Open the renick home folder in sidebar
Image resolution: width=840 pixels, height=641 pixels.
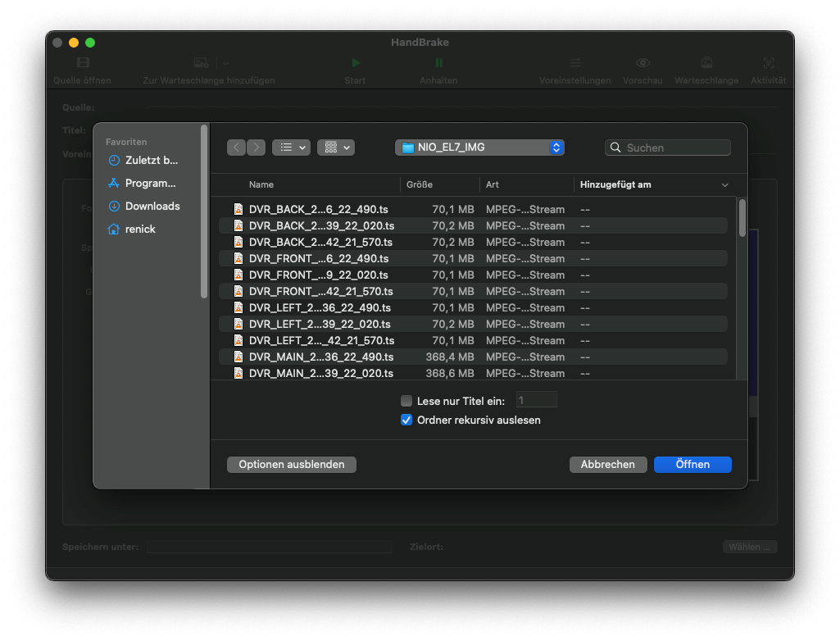[132, 230]
